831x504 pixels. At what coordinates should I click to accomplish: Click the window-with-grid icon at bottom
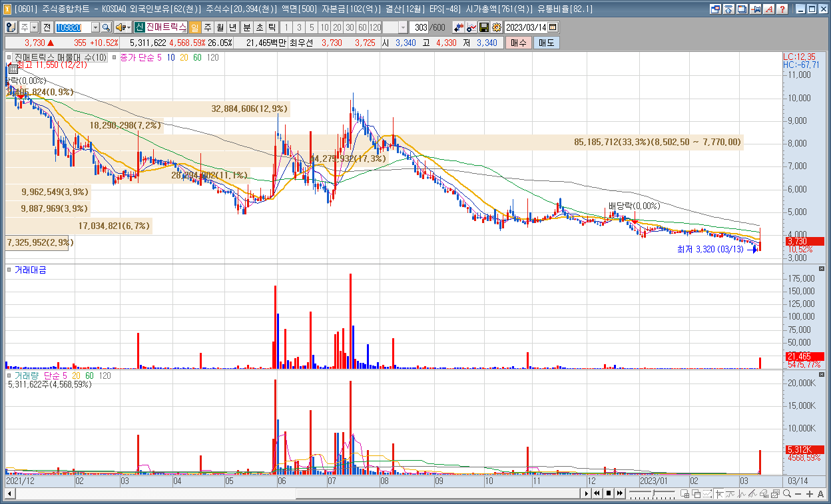(x=685, y=493)
